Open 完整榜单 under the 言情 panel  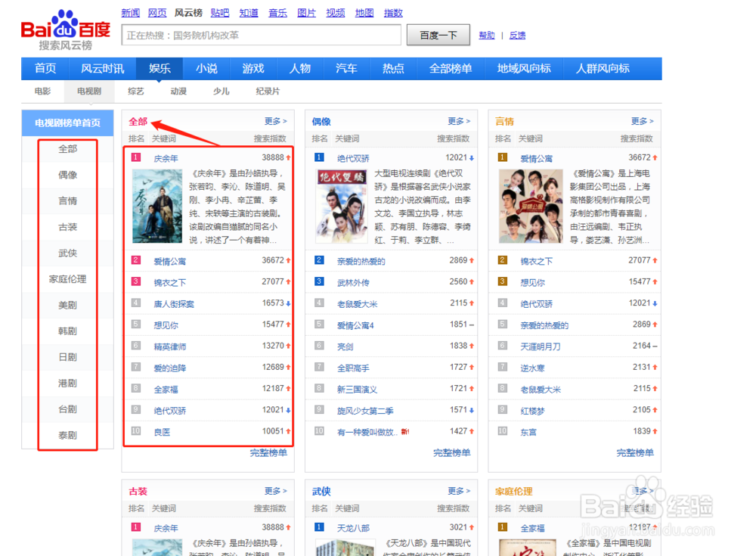tap(635, 452)
